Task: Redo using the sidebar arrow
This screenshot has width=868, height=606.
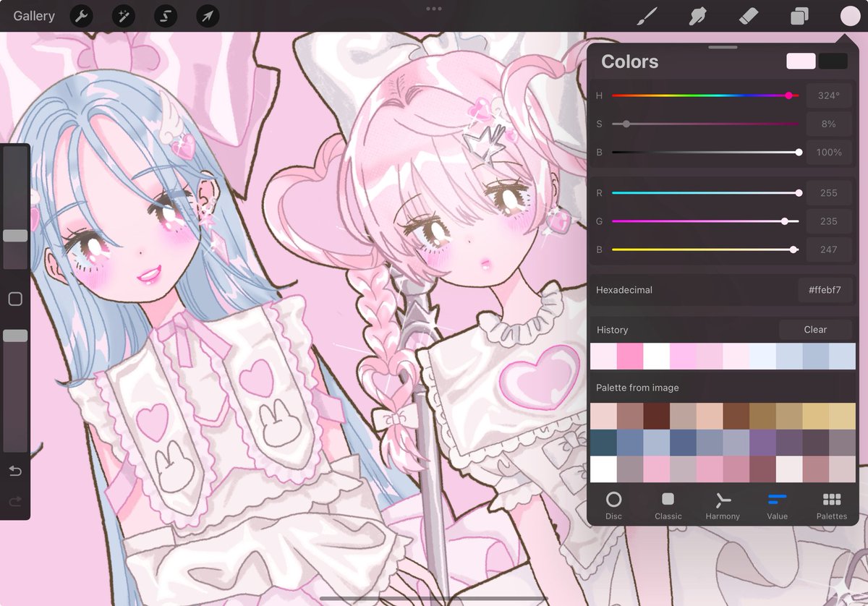Action: (14, 501)
